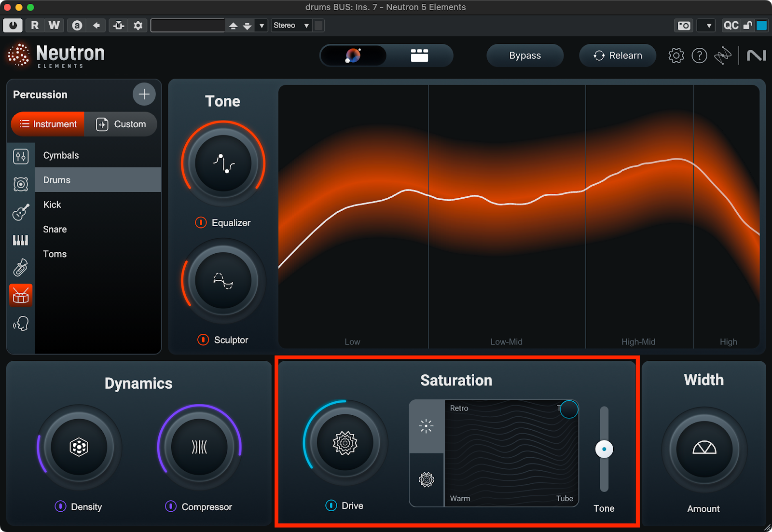
Task: Open Neutron settings gear icon
Action: coord(676,55)
